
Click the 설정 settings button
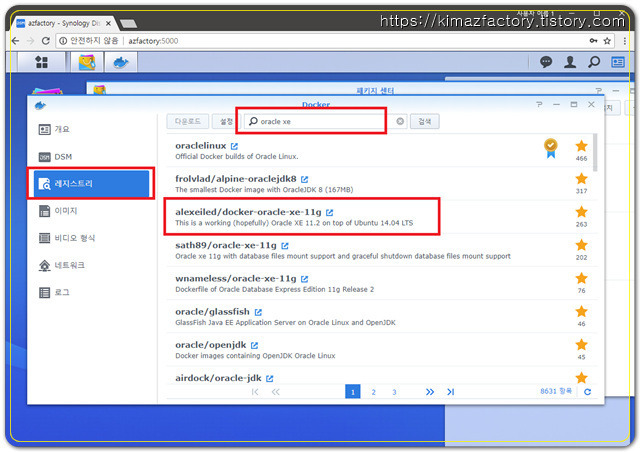point(225,121)
